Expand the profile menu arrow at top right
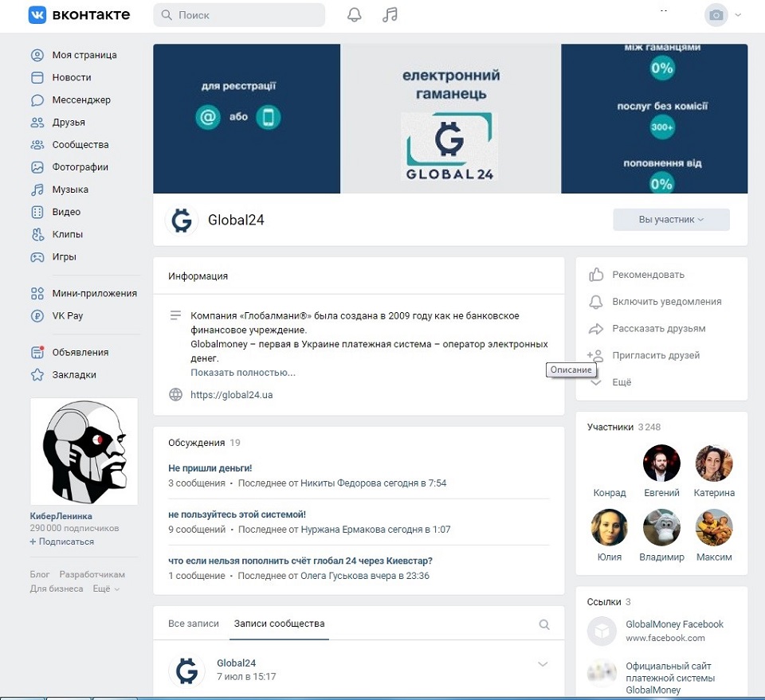The height and width of the screenshot is (700, 765). point(738,15)
